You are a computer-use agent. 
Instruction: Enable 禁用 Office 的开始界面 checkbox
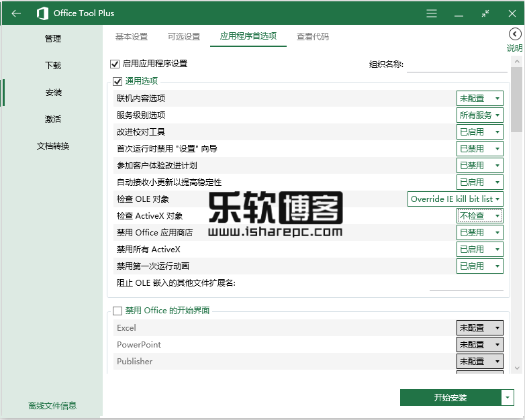(117, 311)
